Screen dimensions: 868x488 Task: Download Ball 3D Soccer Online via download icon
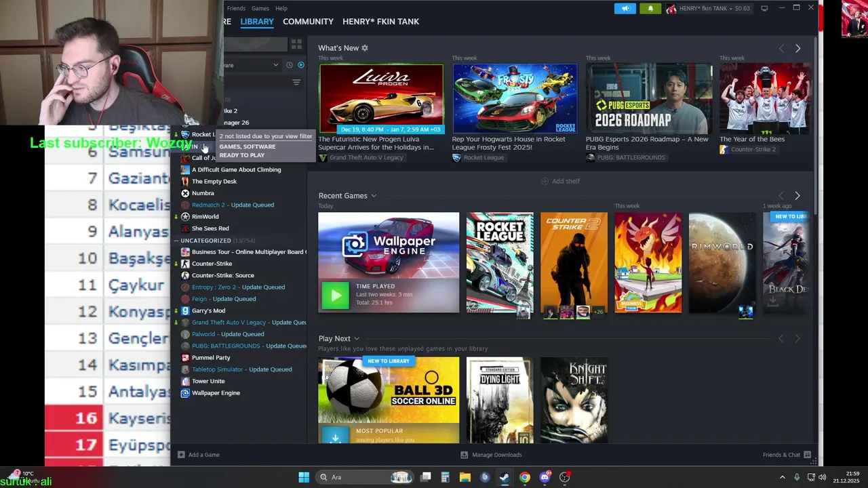pos(335,436)
